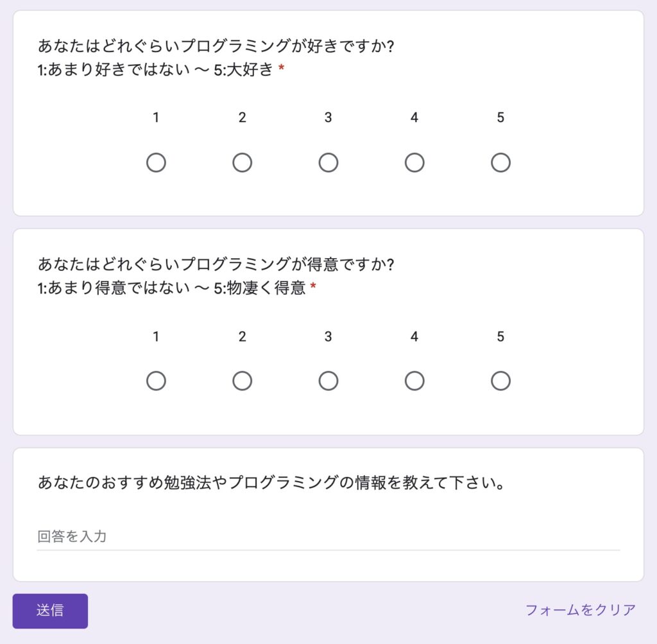Focus the 回答を入力 text field
Image resolution: width=657 pixels, height=644 pixels.
click(x=328, y=537)
